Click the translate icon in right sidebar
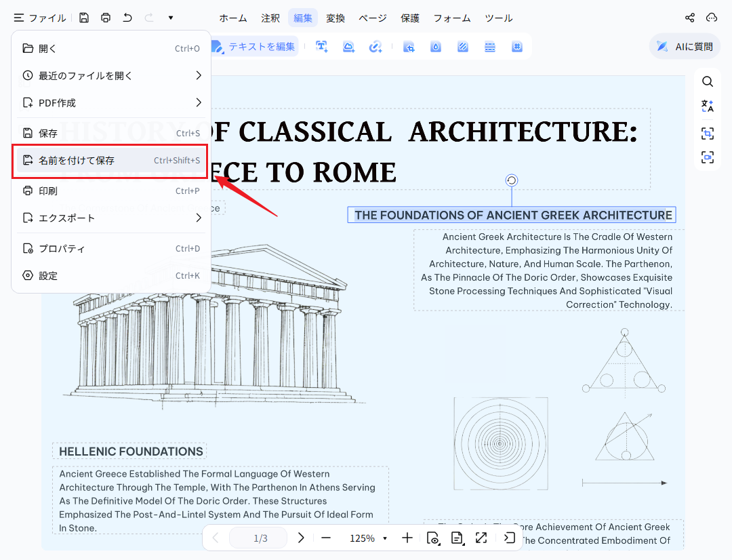 click(x=707, y=106)
